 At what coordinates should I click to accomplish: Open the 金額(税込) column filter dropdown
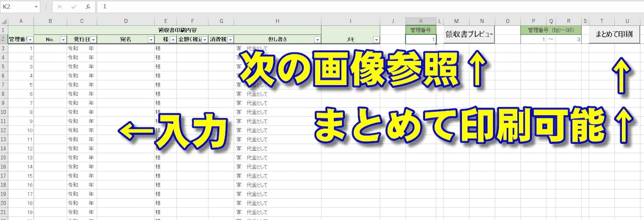204,40
